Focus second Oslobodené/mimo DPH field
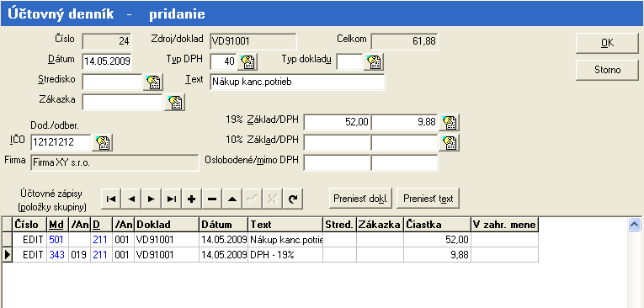The height and width of the screenshot is (308, 644). click(405, 162)
